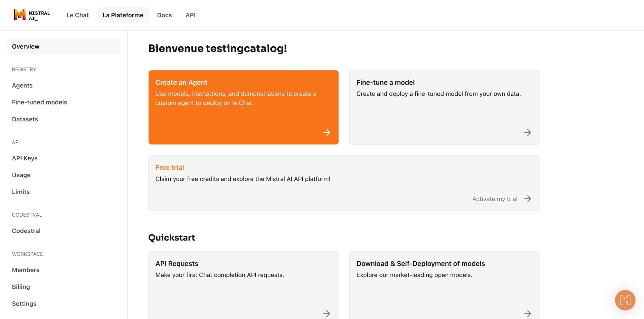This screenshot has height=319, width=644.
Task: Click the arrow next to Activate my trial
Action: tap(527, 199)
